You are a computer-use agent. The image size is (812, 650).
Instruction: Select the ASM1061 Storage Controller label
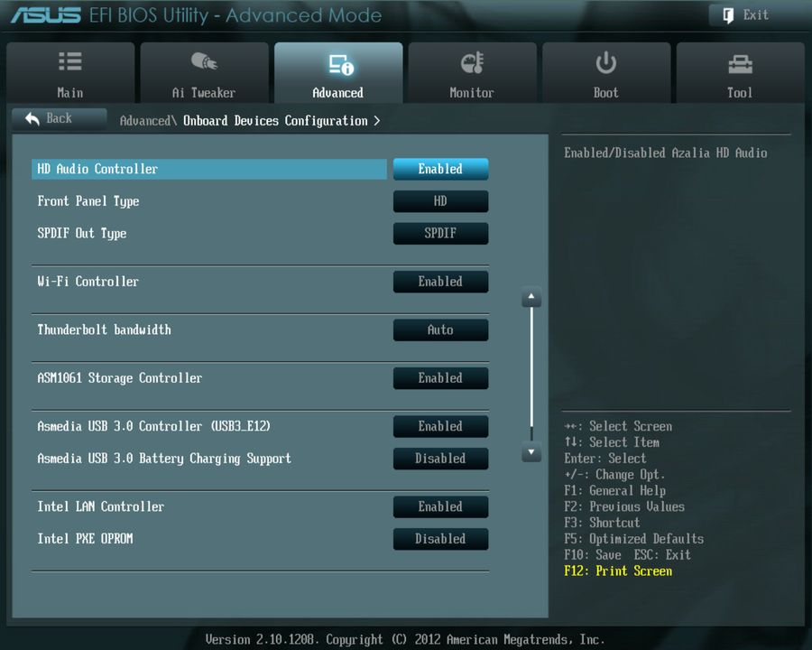120,378
